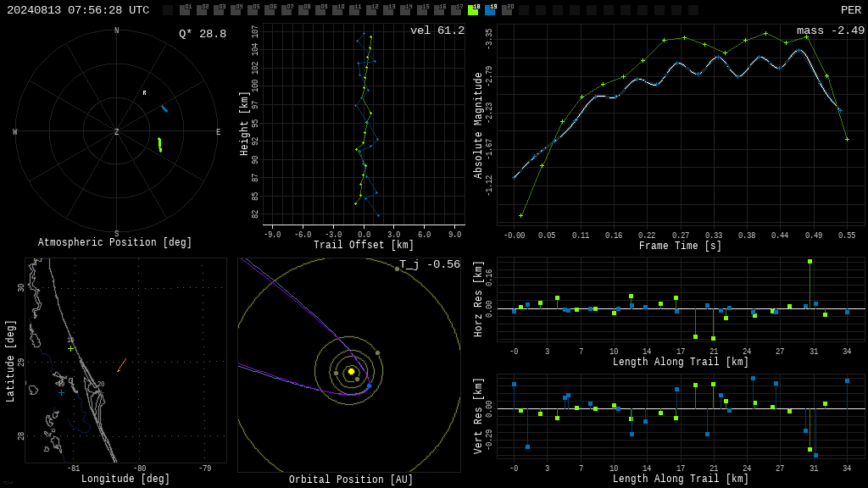
Task: Click the UTC timestamp at top left
Action: pos(78,10)
